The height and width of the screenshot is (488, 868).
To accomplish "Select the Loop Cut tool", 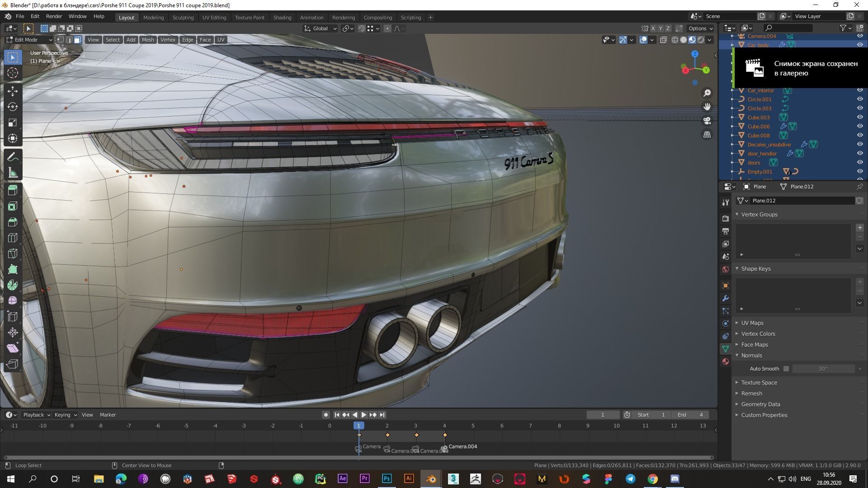I will coord(13,238).
